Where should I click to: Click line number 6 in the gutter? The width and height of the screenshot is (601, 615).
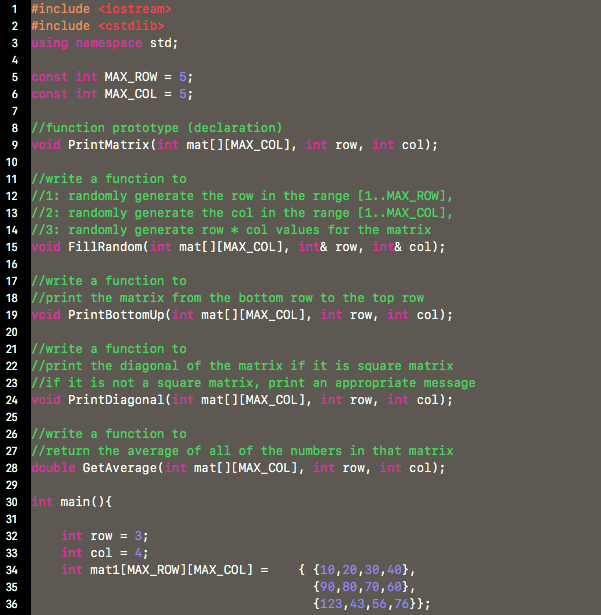tap(15, 94)
